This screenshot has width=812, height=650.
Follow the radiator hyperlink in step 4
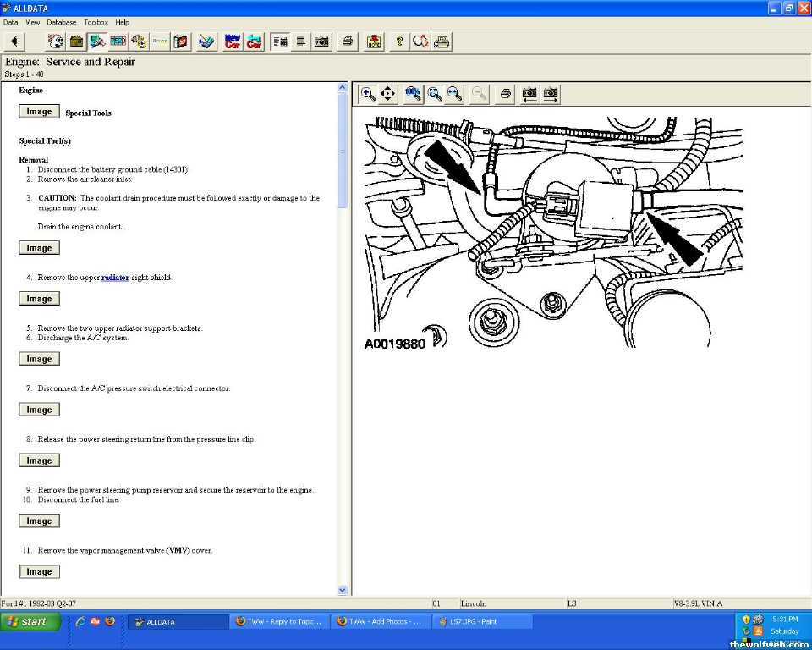click(115, 278)
